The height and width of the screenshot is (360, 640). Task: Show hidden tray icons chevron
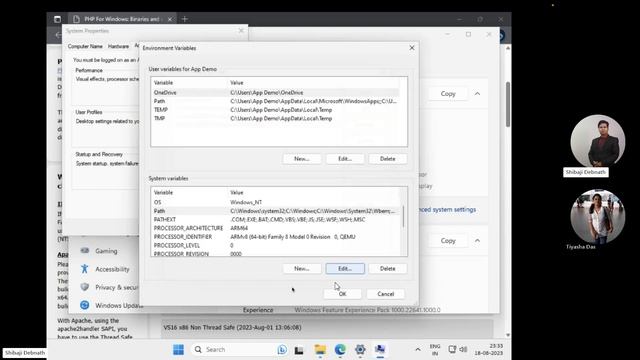[418, 349]
